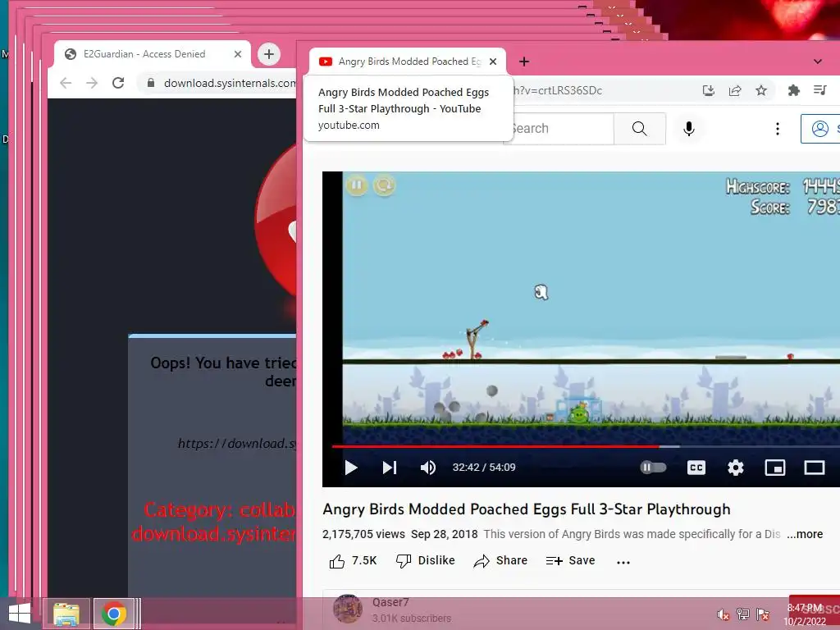Viewport: 840px width, 630px height.
Task: Expand description with ...more
Action: pyautogui.click(x=805, y=534)
